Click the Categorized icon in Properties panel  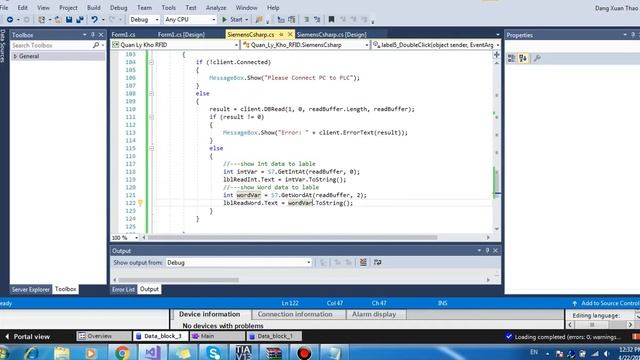pyautogui.click(x=511, y=58)
